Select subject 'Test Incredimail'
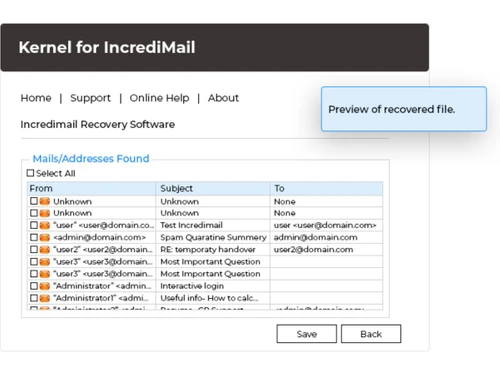The width and height of the screenshot is (500, 375). tap(191, 225)
